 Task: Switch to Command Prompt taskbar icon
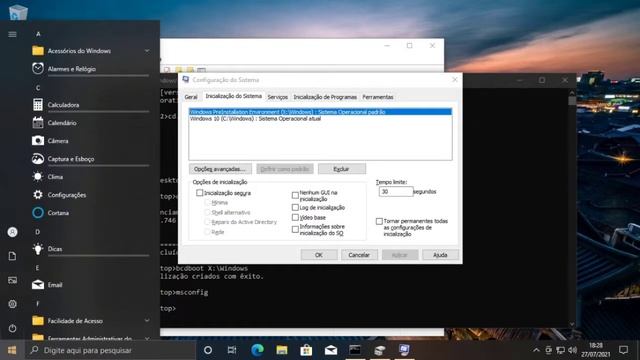click(x=355, y=350)
